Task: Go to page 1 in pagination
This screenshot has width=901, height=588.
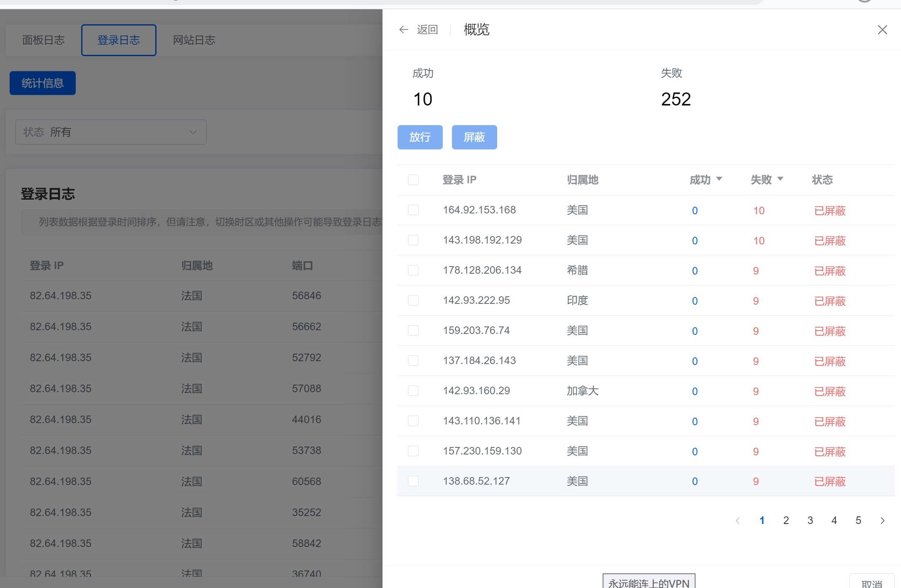Action: pyautogui.click(x=762, y=521)
